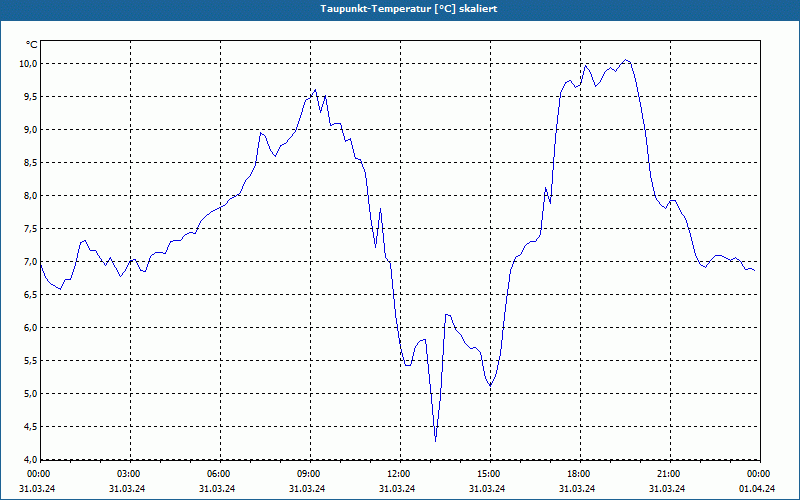Click the morning curve peak after 09:00
The image size is (800, 500).
[x=315, y=90]
